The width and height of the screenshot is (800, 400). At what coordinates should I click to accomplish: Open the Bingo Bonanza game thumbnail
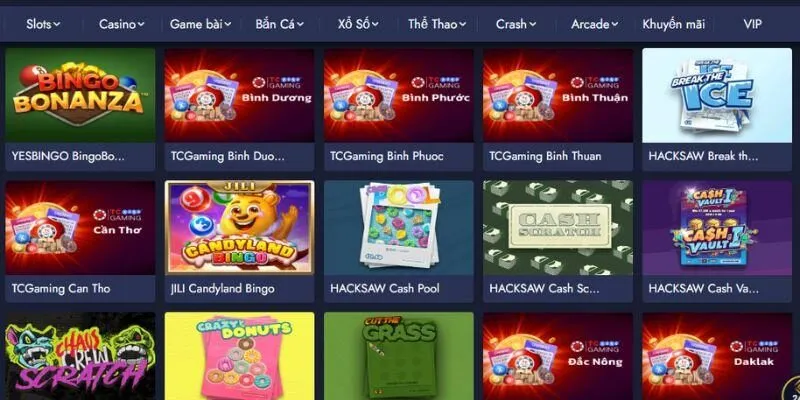point(80,95)
